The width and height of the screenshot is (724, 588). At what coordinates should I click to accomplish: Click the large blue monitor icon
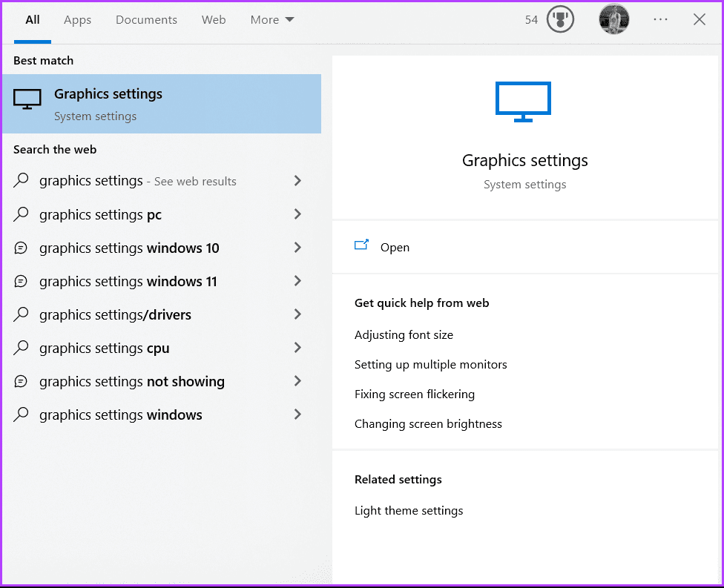(523, 102)
